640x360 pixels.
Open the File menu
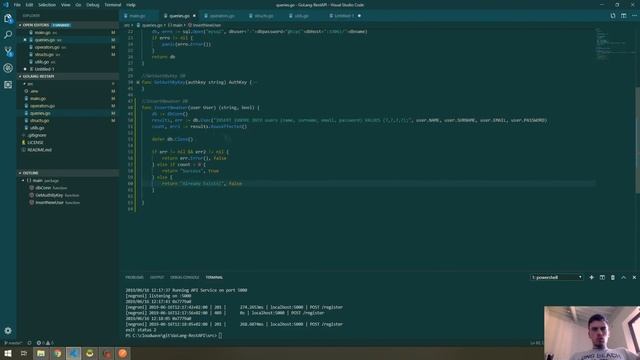[x=17, y=5]
